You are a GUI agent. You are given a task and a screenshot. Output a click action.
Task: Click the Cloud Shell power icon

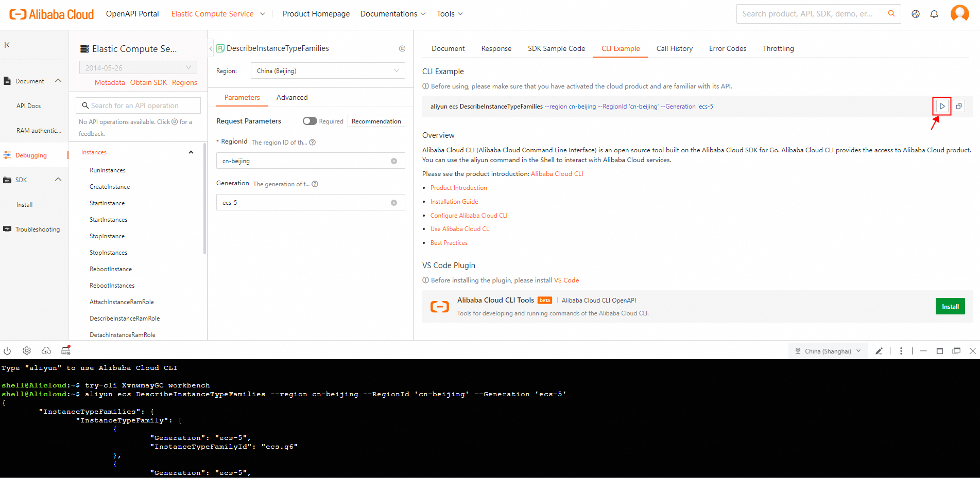pyautogui.click(x=7, y=351)
